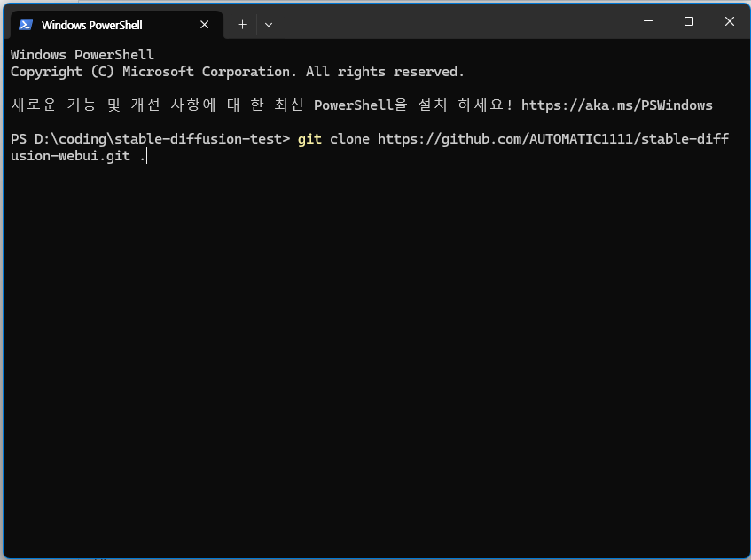Click the prompt path 'D:\coding\stable-diffusion-test>'

click(162, 139)
